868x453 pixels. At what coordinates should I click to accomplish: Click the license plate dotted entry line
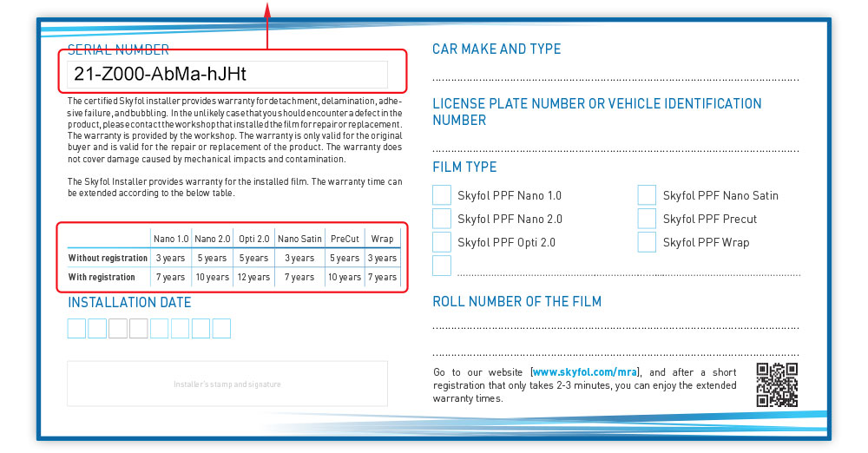615,151
